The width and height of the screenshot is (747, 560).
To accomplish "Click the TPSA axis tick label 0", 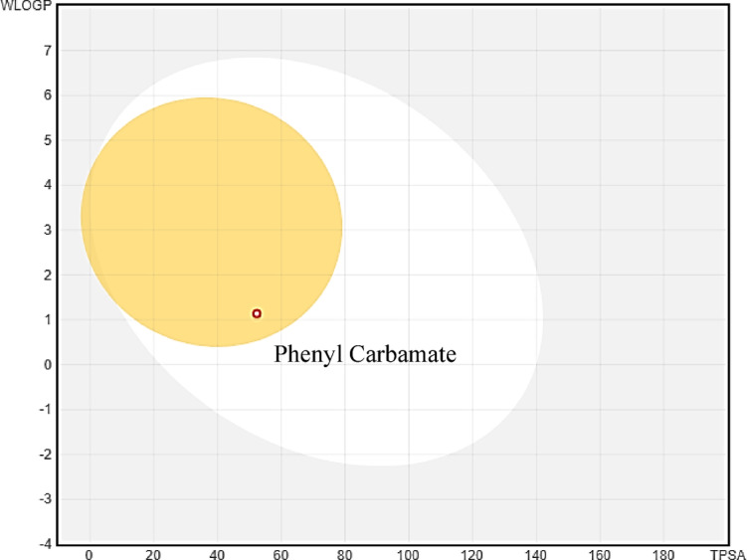I will click(x=90, y=554).
